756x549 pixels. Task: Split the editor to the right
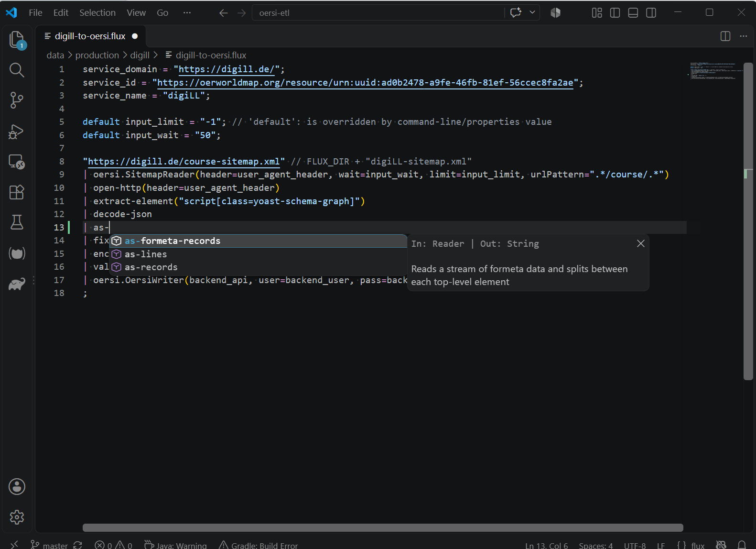point(725,36)
